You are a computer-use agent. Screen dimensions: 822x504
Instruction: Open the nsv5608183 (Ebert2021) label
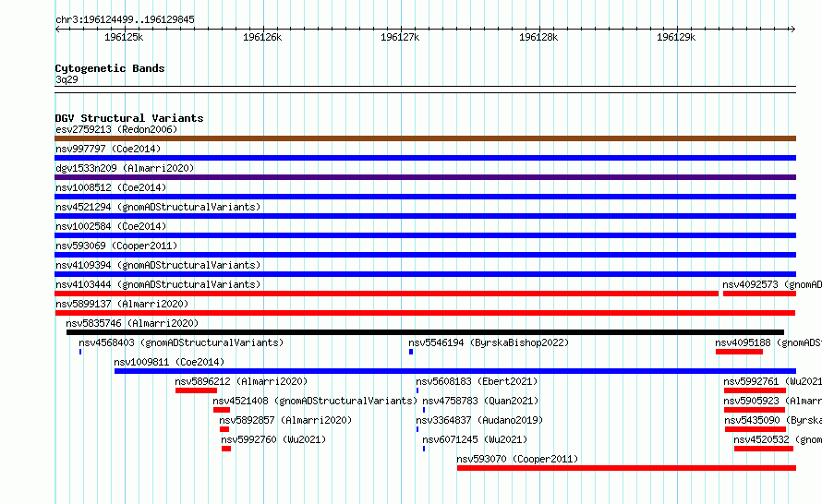point(477,381)
